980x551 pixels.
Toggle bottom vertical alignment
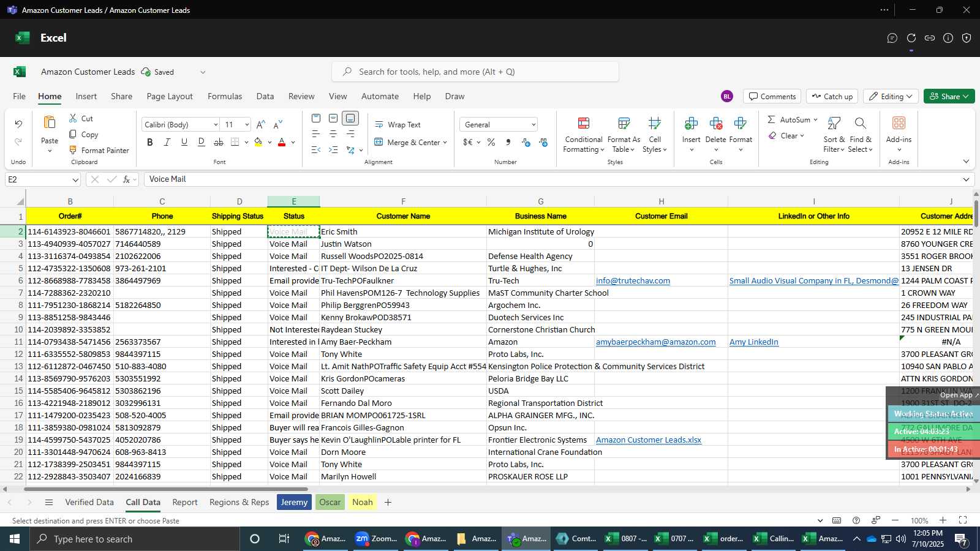click(x=350, y=118)
